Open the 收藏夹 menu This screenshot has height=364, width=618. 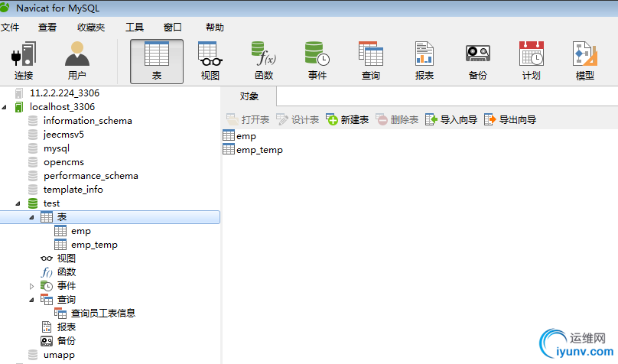click(x=91, y=28)
